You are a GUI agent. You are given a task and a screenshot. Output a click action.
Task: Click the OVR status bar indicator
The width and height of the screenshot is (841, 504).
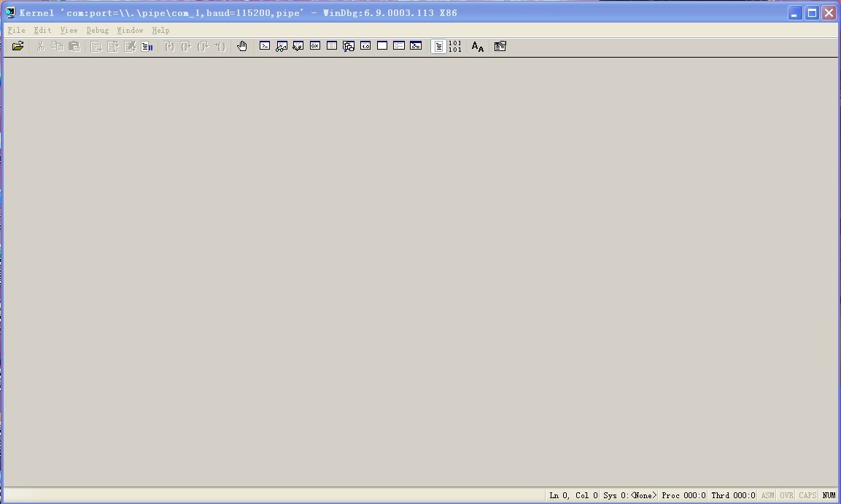coord(786,495)
